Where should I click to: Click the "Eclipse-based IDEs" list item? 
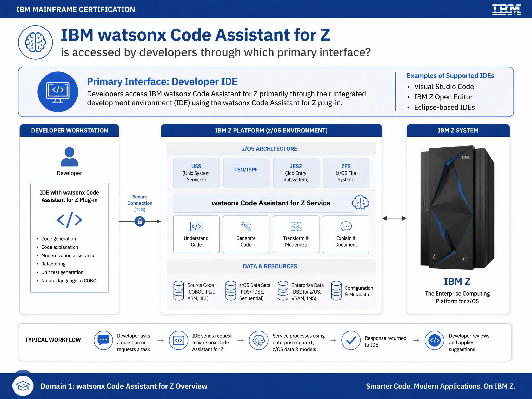(444, 107)
